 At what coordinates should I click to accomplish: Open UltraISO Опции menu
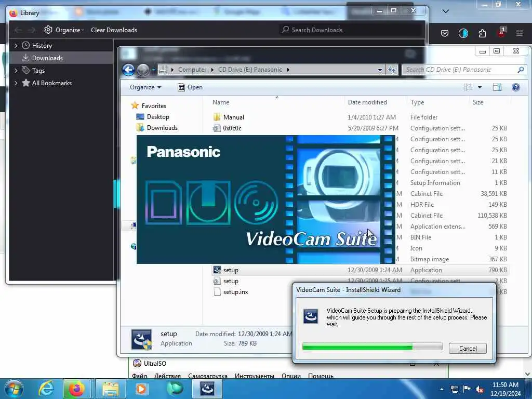click(x=291, y=376)
